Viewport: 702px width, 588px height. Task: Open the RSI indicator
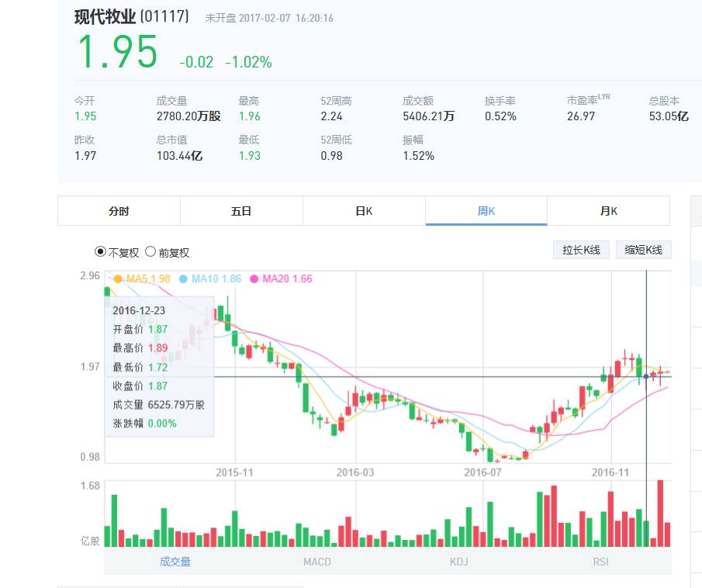click(600, 562)
